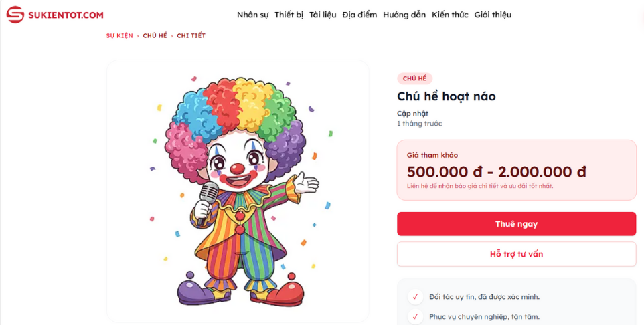Visit the Giới thiệu page
644x325 pixels.
[493, 15]
